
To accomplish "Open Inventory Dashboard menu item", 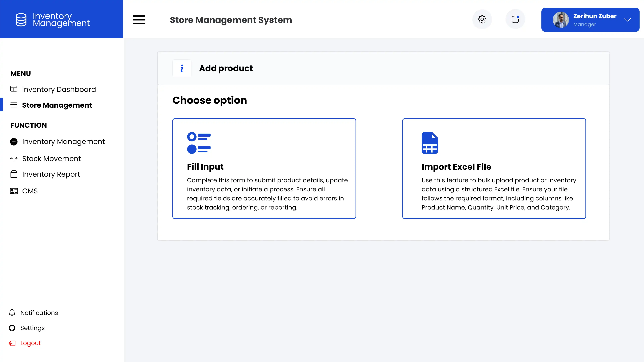I will [x=59, y=89].
